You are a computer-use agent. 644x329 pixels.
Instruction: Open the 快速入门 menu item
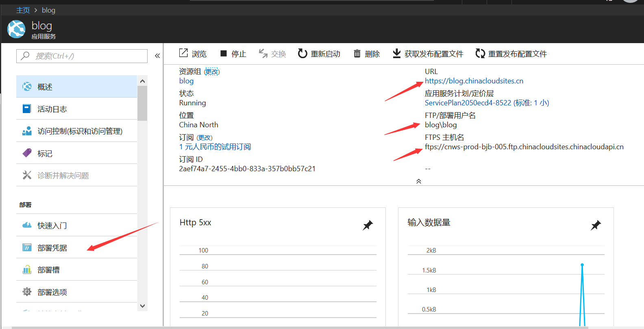click(x=76, y=225)
